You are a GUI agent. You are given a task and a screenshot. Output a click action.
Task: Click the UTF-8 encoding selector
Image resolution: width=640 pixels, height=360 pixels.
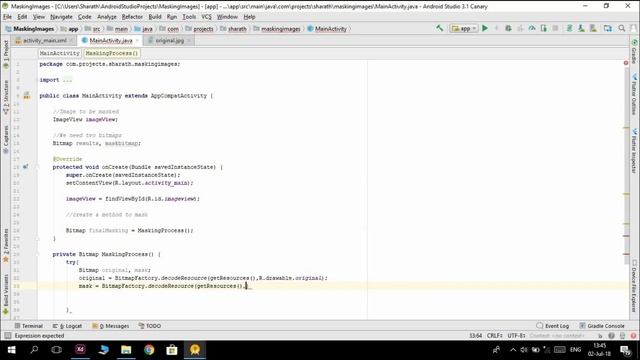click(x=516, y=336)
